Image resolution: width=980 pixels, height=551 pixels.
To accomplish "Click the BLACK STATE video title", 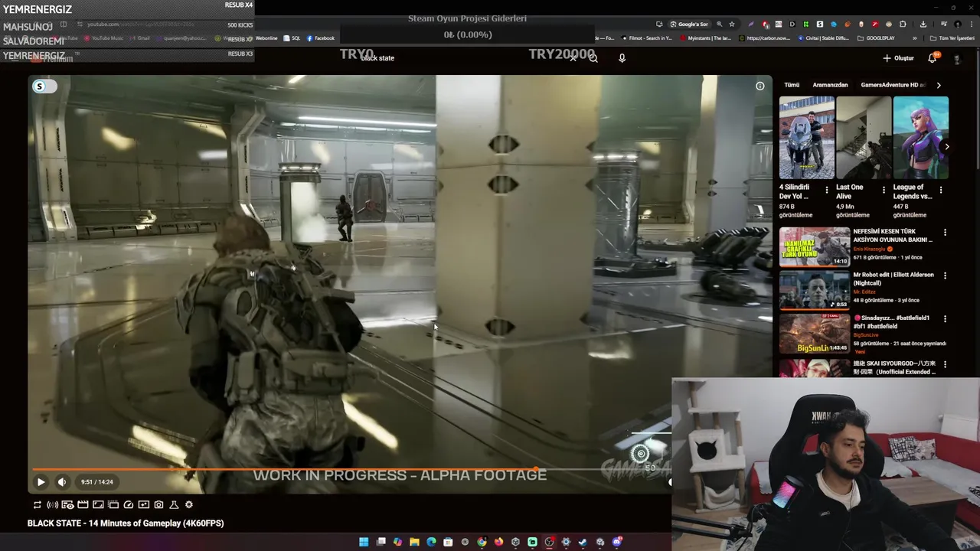I will (x=126, y=523).
